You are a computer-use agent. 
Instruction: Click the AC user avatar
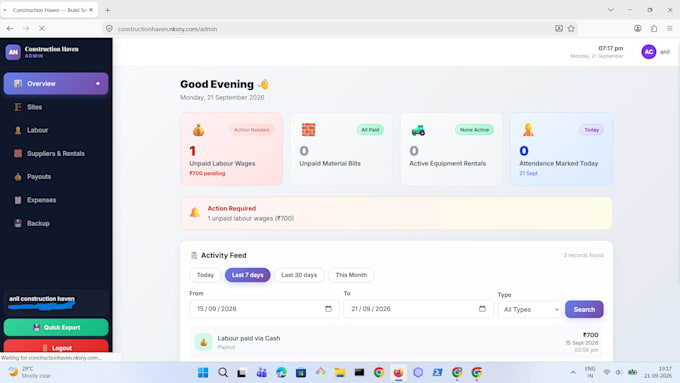(649, 52)
